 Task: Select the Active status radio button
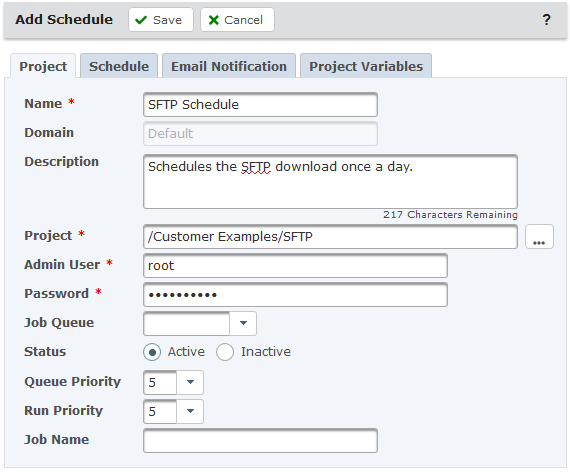(x=152, y=352)
